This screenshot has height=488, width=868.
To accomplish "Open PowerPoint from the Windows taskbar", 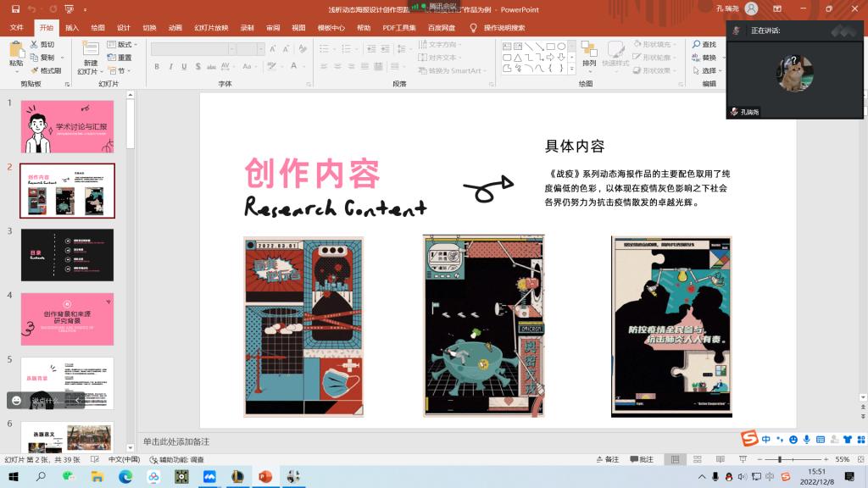I will [x=264, y=478].
